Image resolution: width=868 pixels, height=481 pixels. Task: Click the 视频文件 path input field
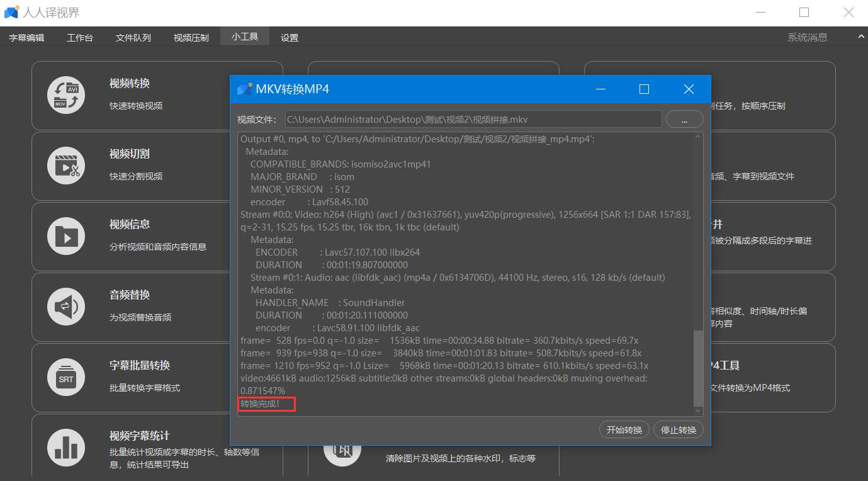pos(473,119)
